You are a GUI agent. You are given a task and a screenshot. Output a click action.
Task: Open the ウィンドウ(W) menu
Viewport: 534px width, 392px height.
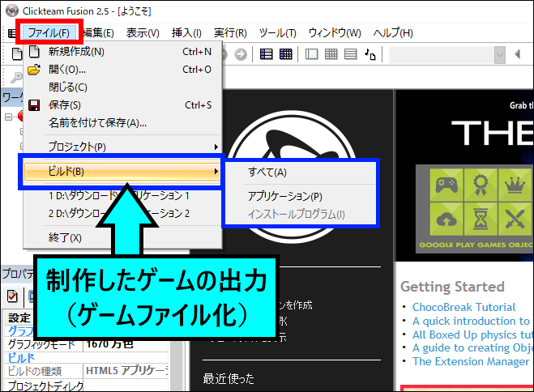click(335, 33)
